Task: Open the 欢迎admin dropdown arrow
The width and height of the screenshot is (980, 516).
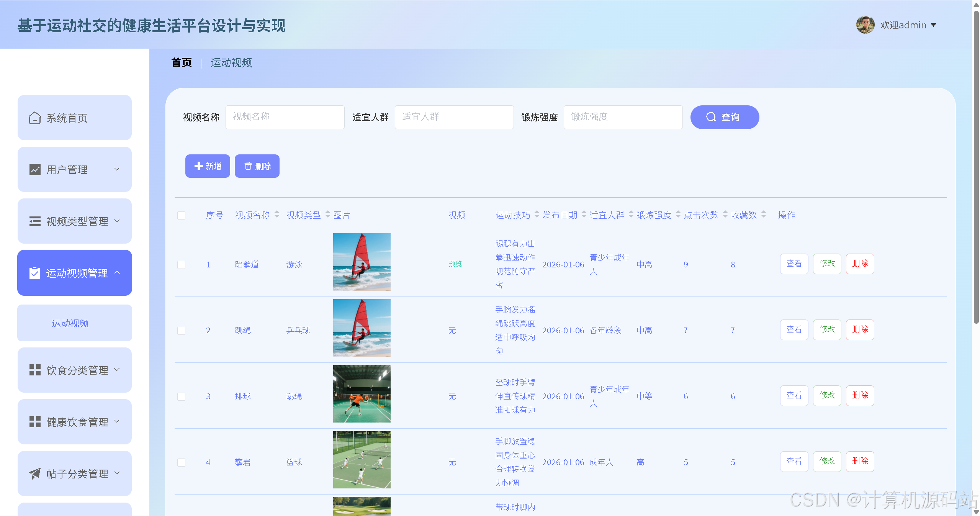Action: (933, 25)
